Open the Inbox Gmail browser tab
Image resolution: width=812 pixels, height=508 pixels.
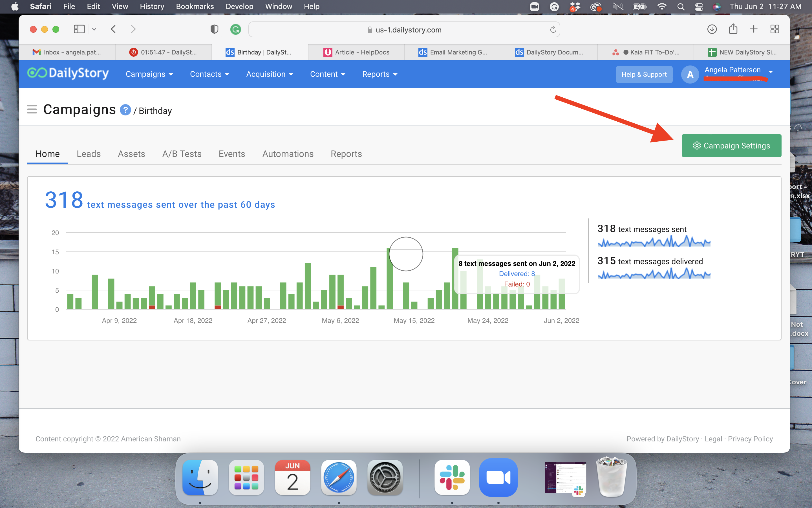[x=67, y=52]
